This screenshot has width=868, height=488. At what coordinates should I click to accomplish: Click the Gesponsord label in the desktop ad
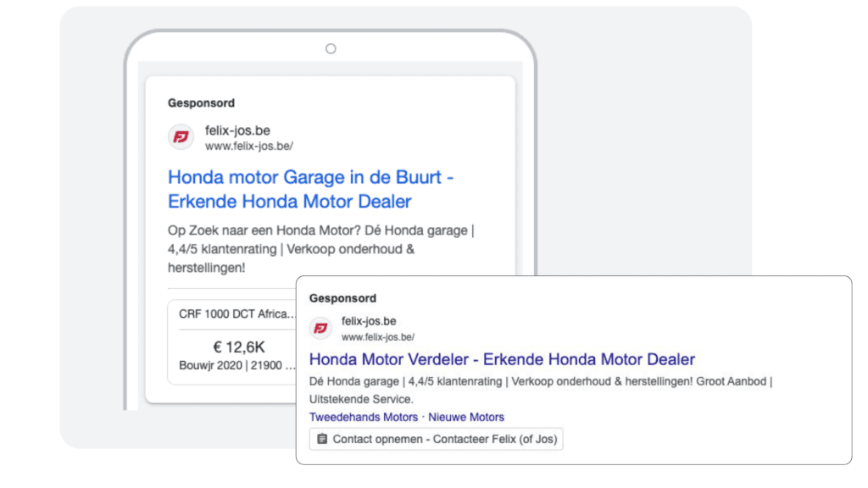coord(342,298)
